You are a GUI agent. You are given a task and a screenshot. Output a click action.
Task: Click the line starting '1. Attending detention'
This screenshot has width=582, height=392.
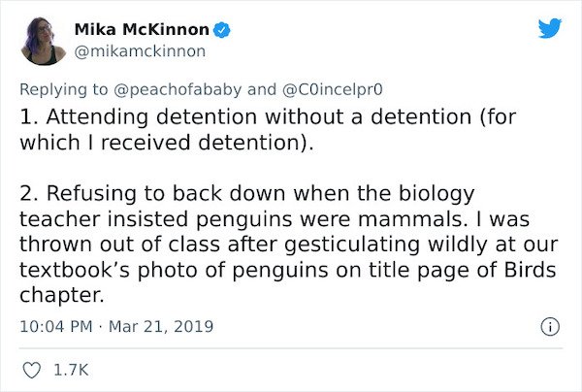tap(268, 117)
